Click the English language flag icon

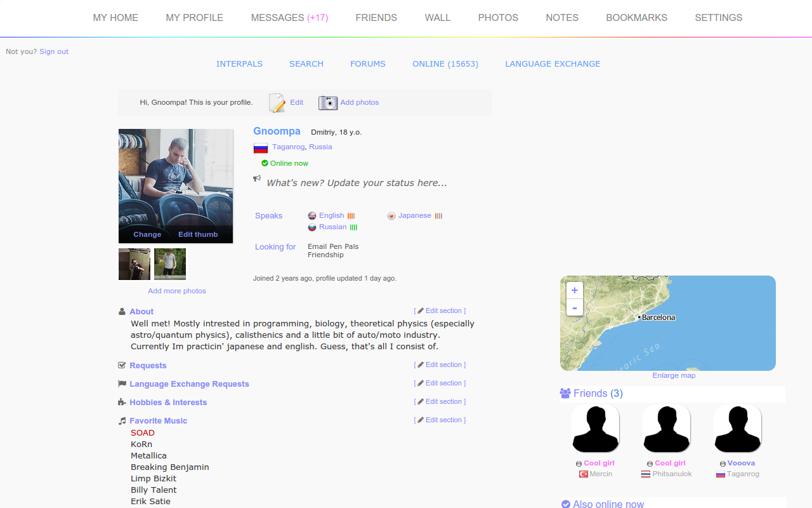[312, 216]
